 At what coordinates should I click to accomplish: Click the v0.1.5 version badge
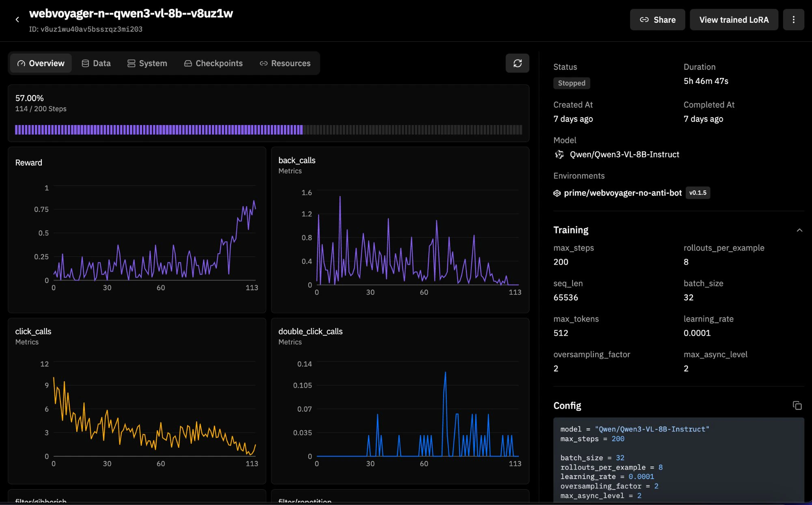coord(698,193)
